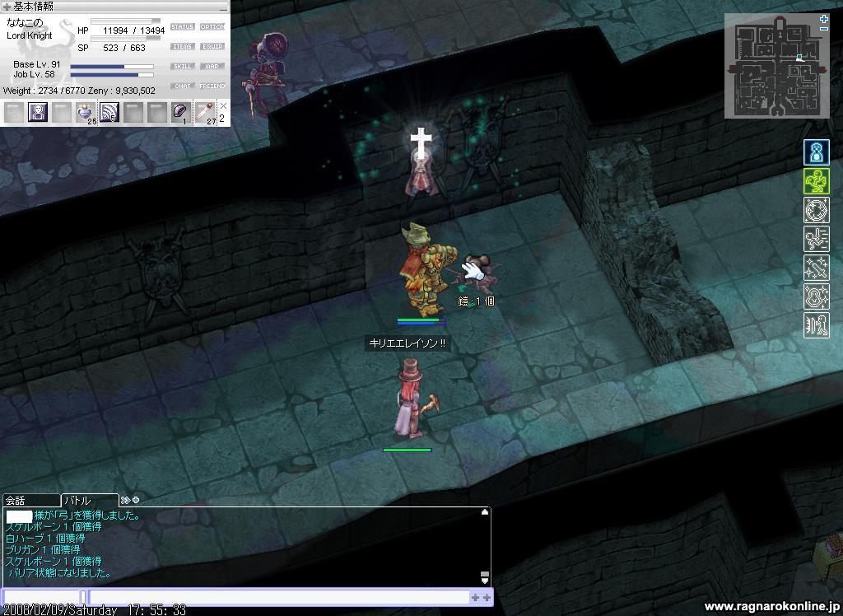Viewport: 843px width, 616px height.
Task: Focus the chat message input field
Action: [x=278, y=596]
